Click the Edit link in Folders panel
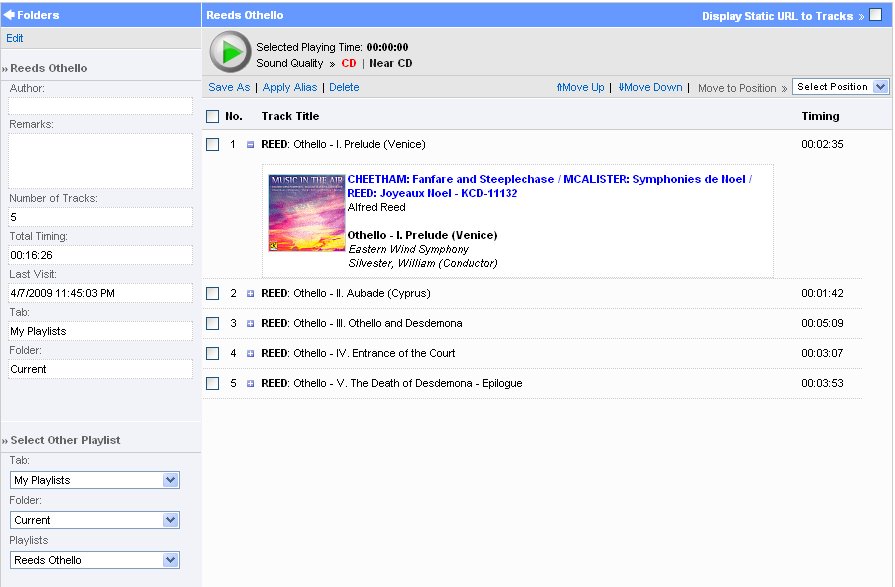The height and width of the screenshot is (587, 895). pos(14,38)
